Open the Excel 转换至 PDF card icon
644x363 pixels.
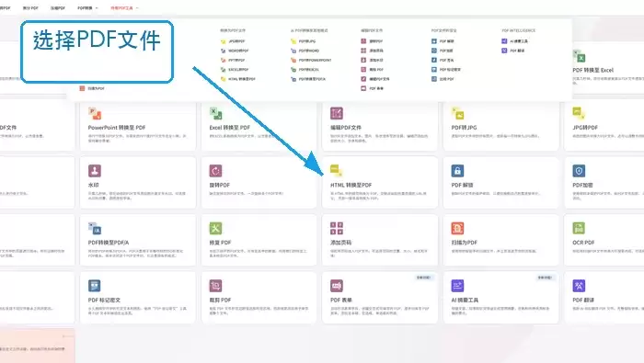pos(215,113)
